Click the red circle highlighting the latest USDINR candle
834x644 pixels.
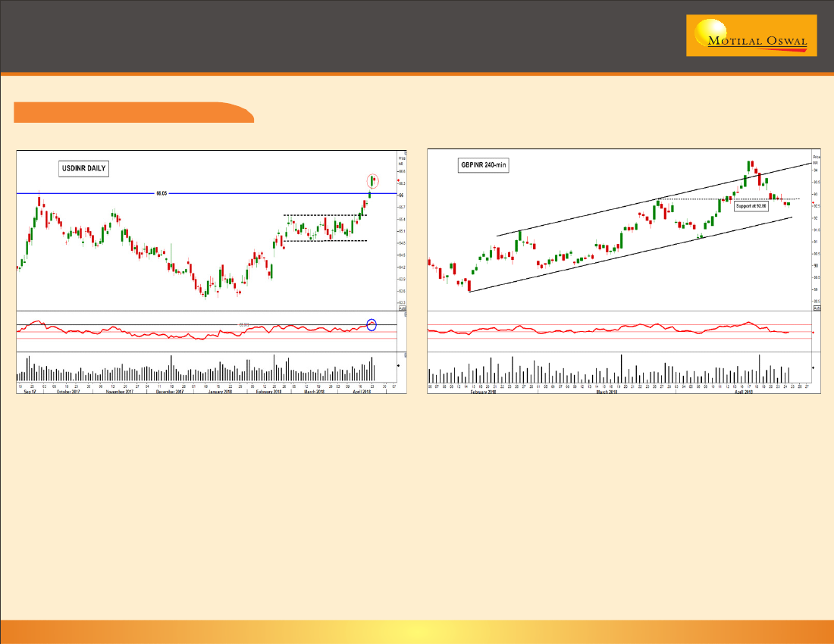tap(372, 181)
